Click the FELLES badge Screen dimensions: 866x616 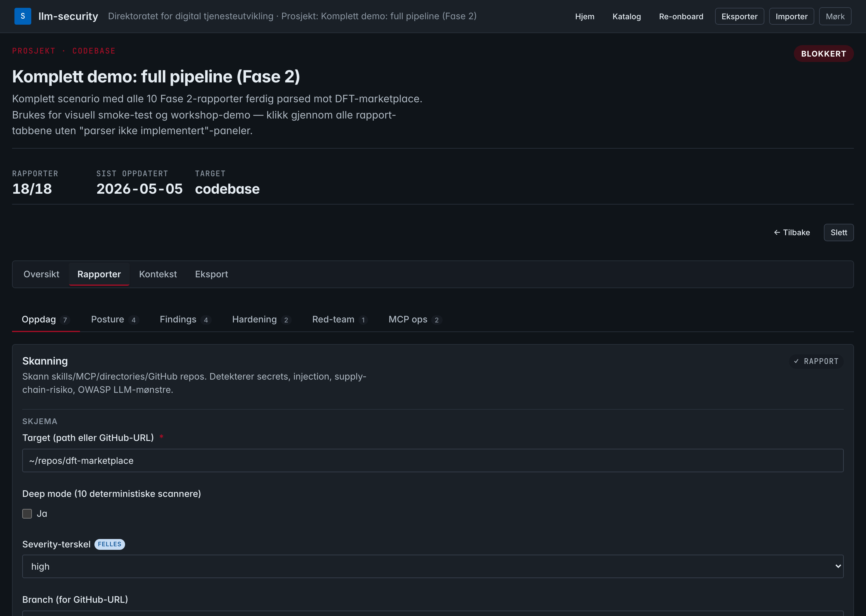pyautogui.click(x=109, y=544)
